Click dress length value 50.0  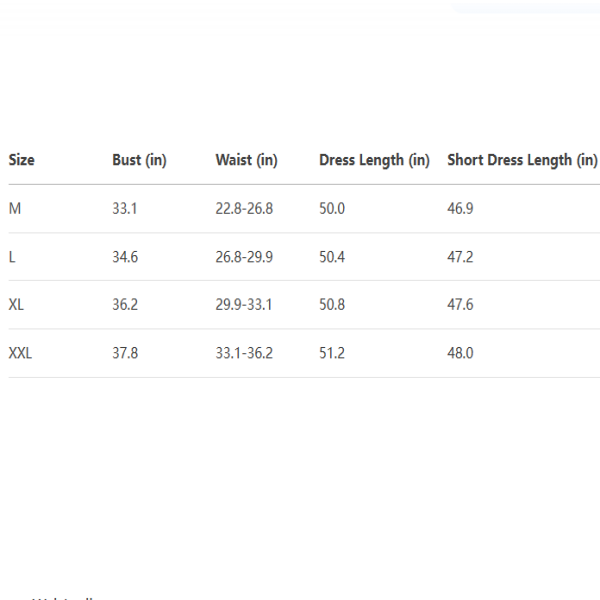(332, 209)
